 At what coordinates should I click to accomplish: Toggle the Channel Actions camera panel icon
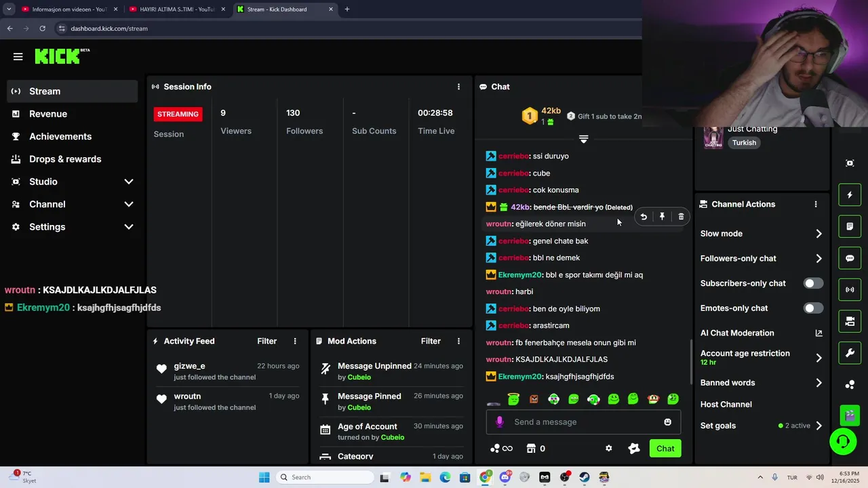pos(850,321)
